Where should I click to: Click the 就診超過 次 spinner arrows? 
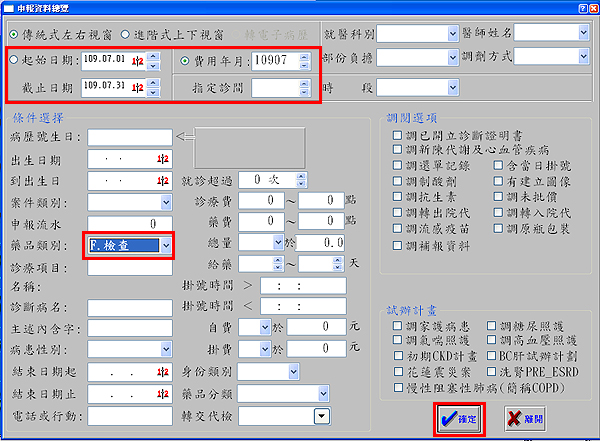300,180
